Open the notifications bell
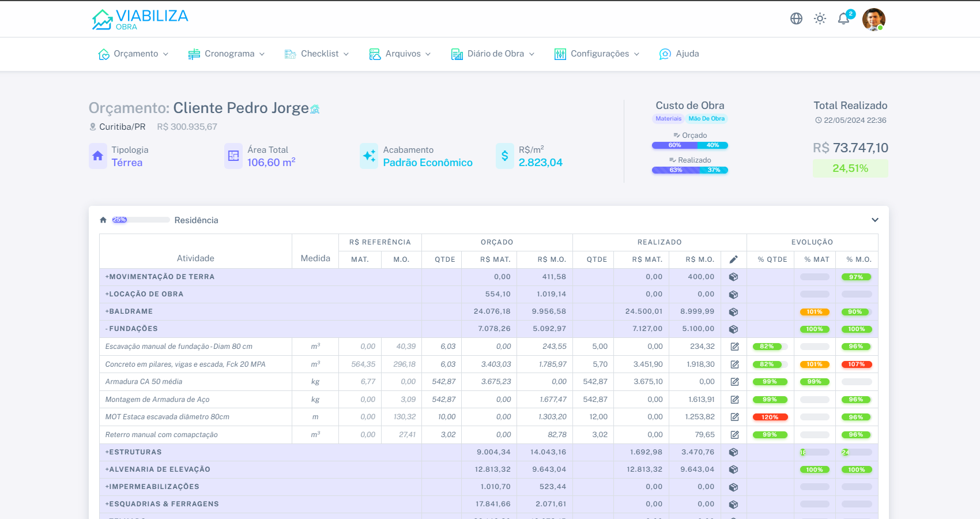Screen dimensions: 980x519 [843, 18]
